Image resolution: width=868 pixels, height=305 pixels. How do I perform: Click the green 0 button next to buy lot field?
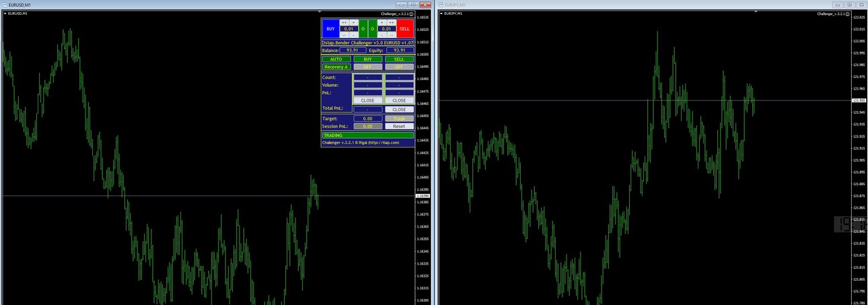(x=363, y=29)
